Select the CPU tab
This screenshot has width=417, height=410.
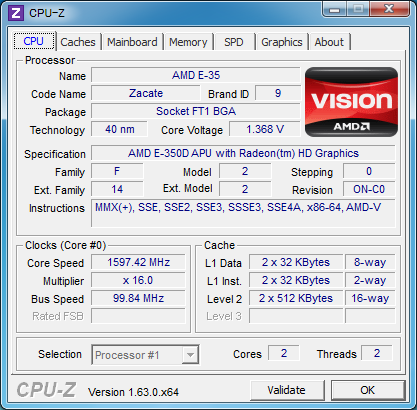pos(34,41)
